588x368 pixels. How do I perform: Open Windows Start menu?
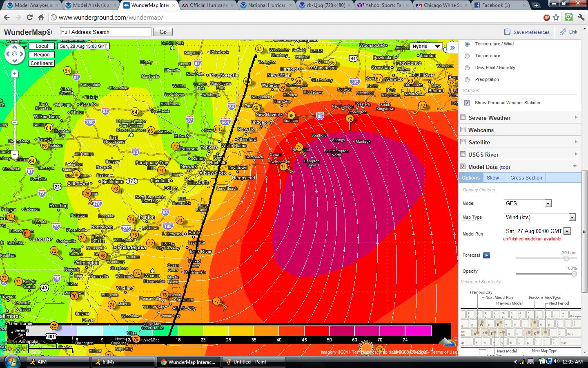11,361
